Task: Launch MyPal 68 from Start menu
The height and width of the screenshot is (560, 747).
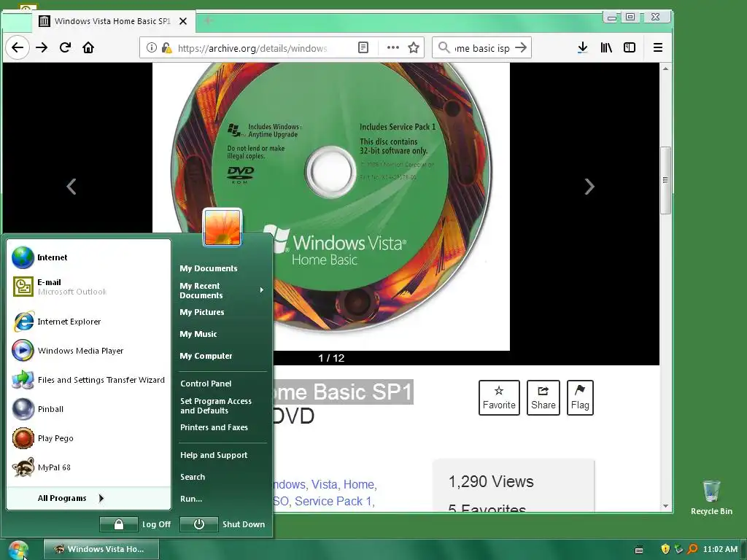Action: point(90,467)
